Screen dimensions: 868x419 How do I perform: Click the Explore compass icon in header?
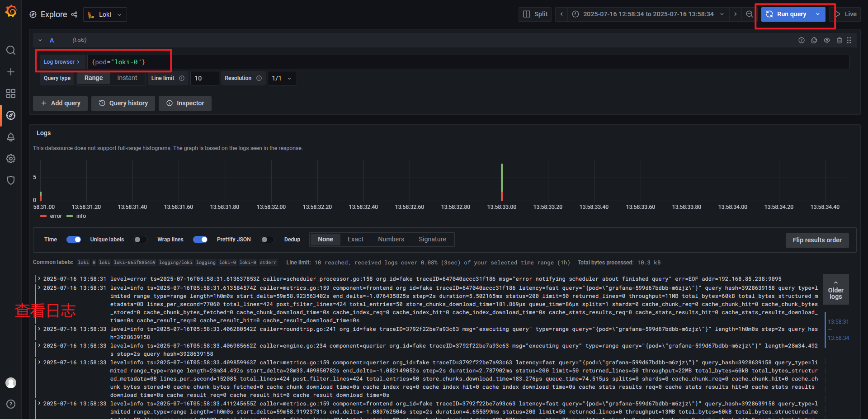pyautogui.click(x=33, y=14)
